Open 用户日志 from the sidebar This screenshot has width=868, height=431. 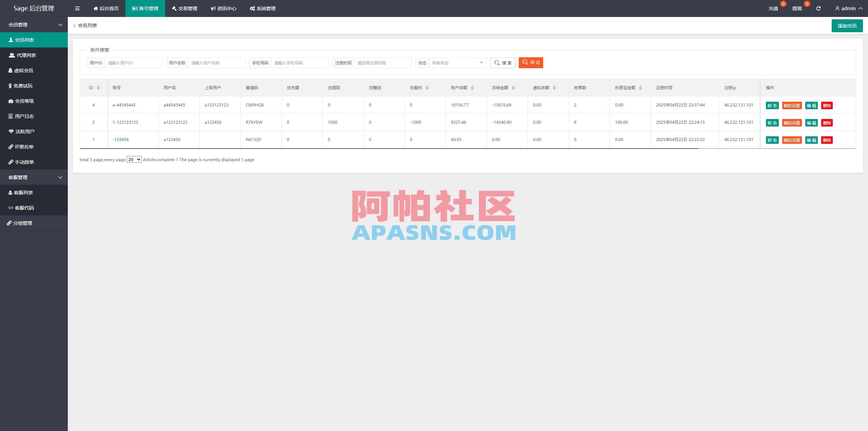pyautogui.click(x=24, y=116)
